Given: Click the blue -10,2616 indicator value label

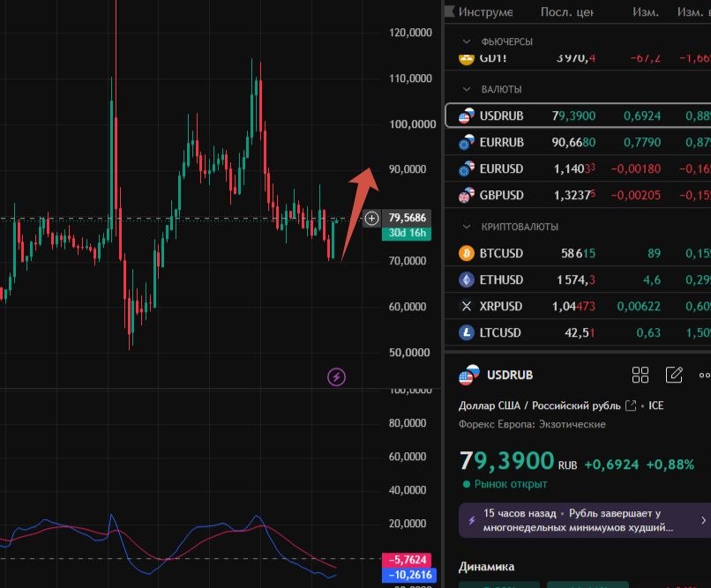Looking at the screenshot, I should [409, 575].
